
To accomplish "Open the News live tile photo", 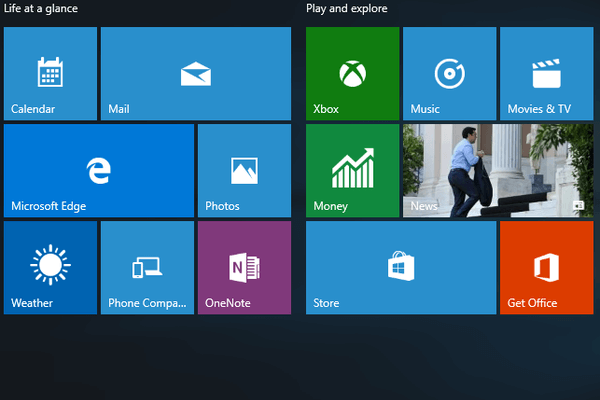I will (497, 165).
